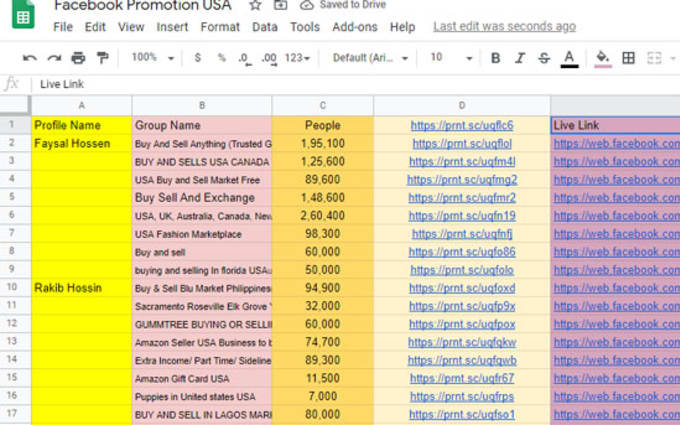Select column D header
Viewport: 680px width, 425px height.
[x=462, y=105]
